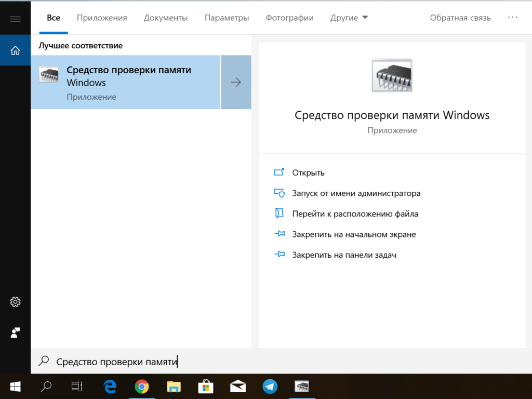This screenshot has width=532, height=399.
Task: Choose Закрепить на панели задач
Action: point(344,255)
